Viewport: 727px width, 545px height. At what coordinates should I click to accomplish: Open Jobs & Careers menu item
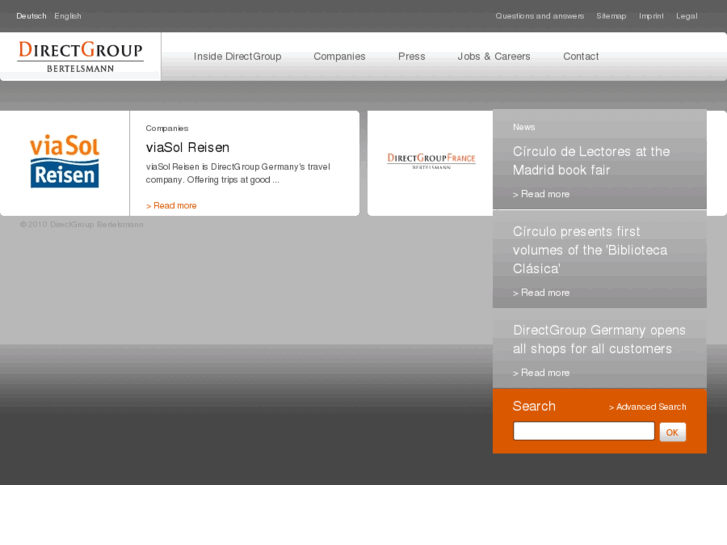point(494,57)
